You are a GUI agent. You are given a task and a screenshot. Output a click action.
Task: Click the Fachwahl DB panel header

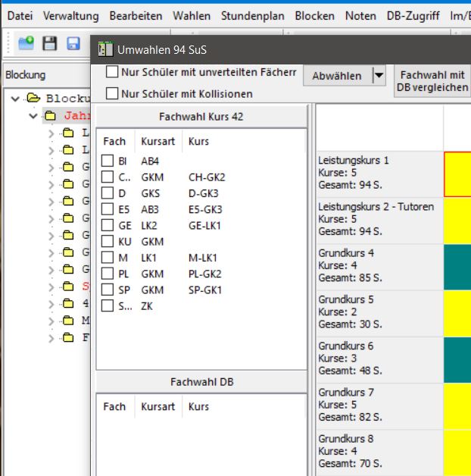(201, 382)
